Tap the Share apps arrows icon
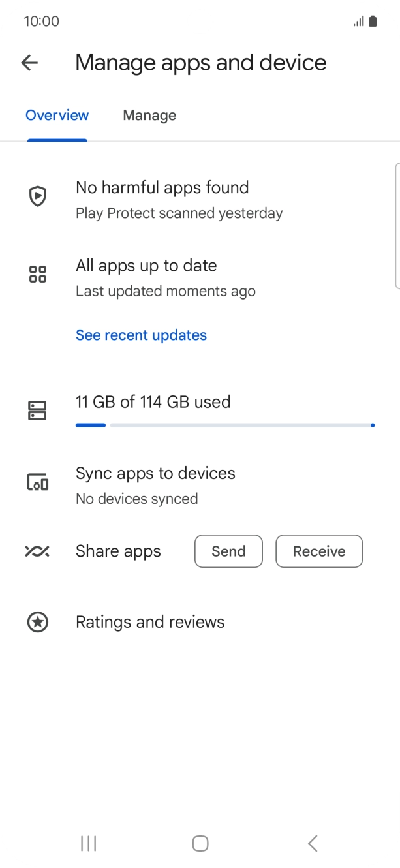 [37, 551]
